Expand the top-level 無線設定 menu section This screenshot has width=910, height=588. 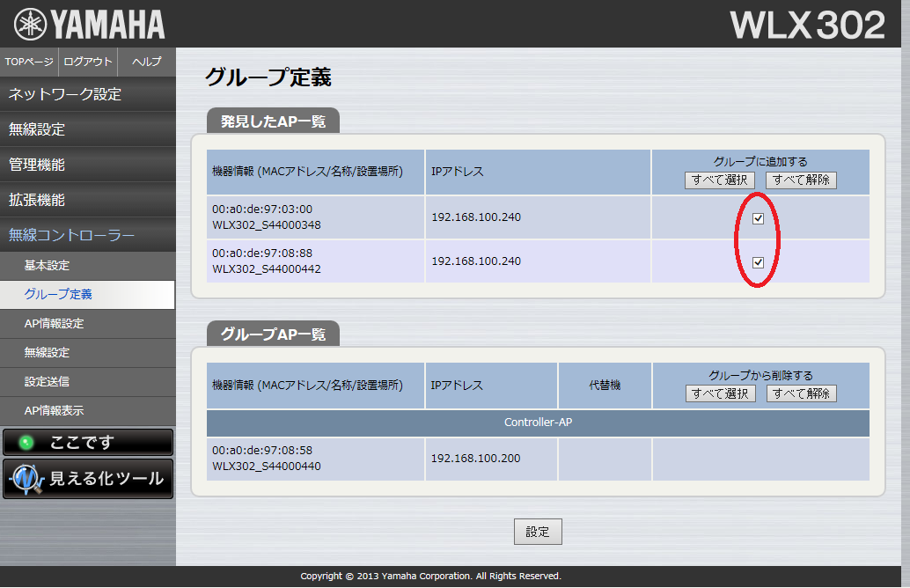coord(87,129)
